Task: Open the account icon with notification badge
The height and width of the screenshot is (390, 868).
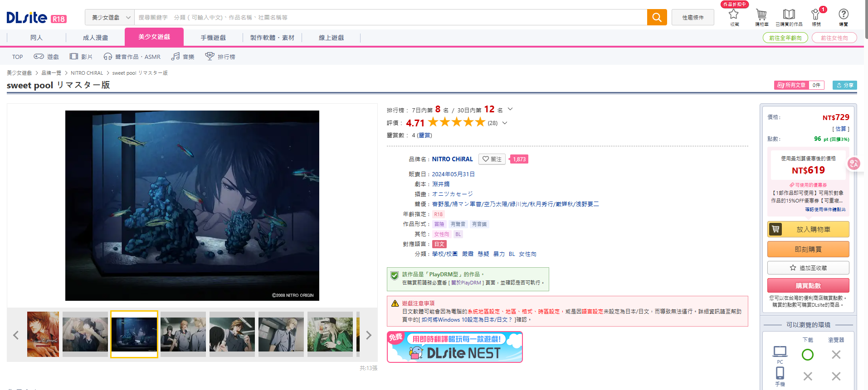Action: (816, 16)
